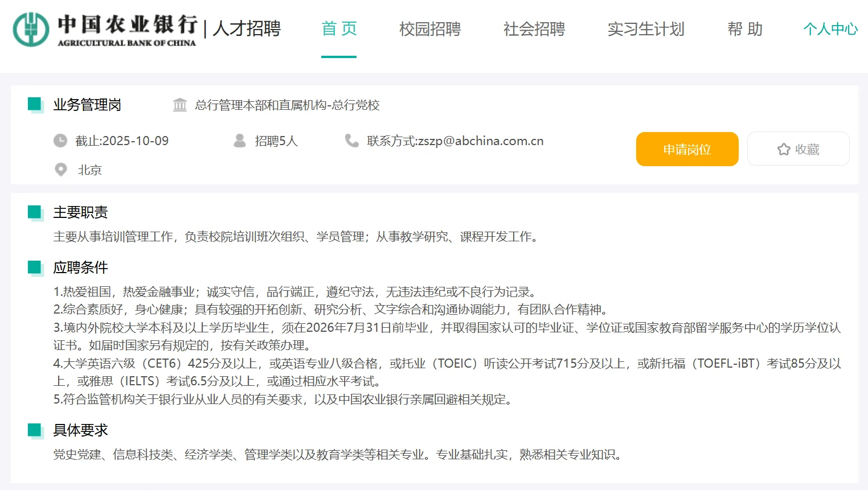Click the 党史党建、信息科技类 majors line
The width and height of the screenshot is (868, 490).
pos(339,455)
